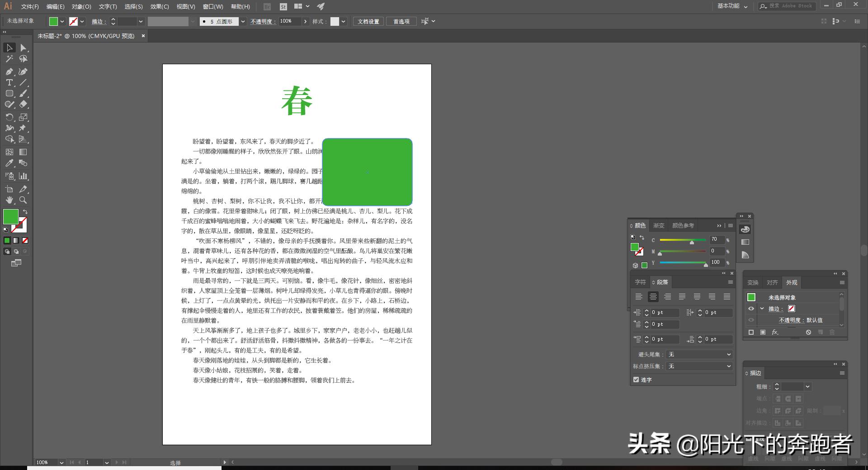Open the 对象(O) menu
This screenshot has width=868, height=470.
point(81,6)
